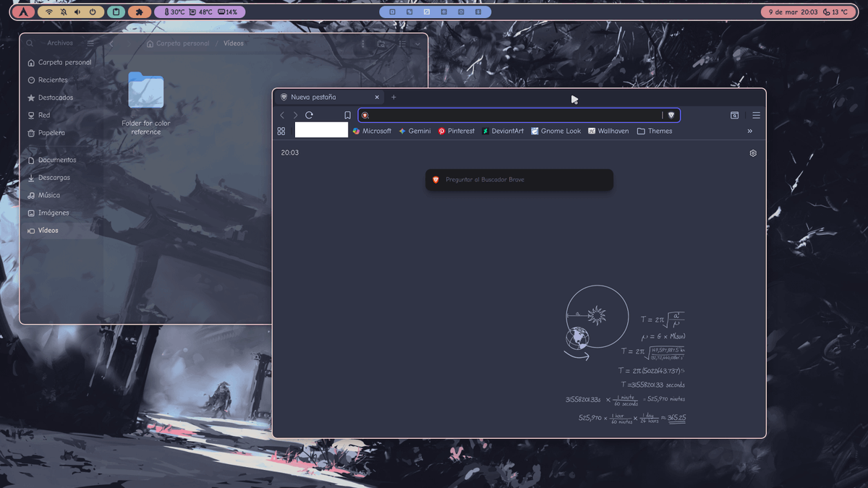Open Red in the sidebar
This screenshot has width=868, height=488.
[x=61, y=116]
